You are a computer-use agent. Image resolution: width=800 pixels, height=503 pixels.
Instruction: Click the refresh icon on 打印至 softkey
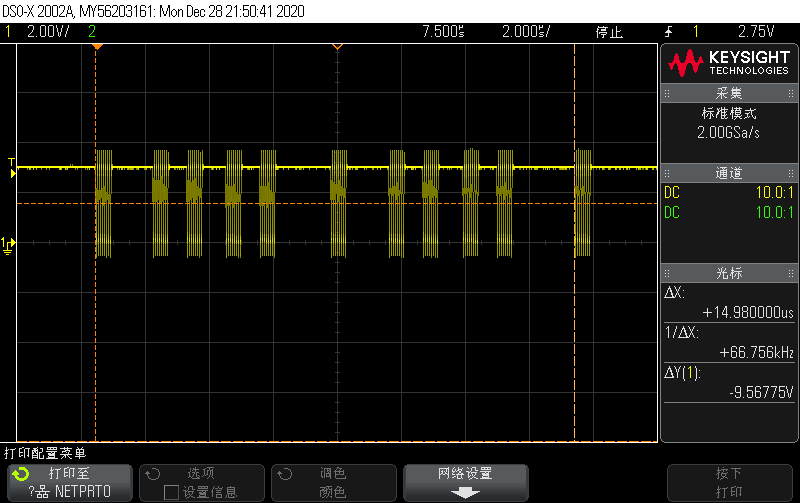(x=21, y=474)
